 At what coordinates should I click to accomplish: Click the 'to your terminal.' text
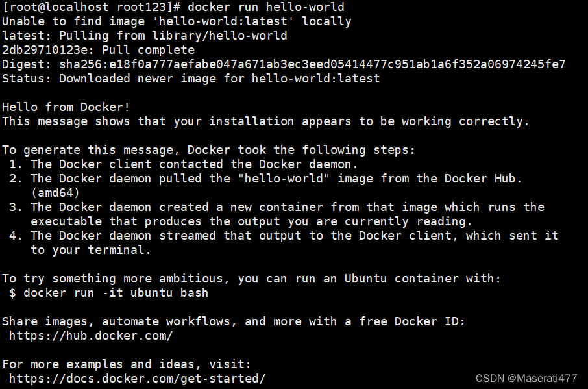click(x=91, y=250)
